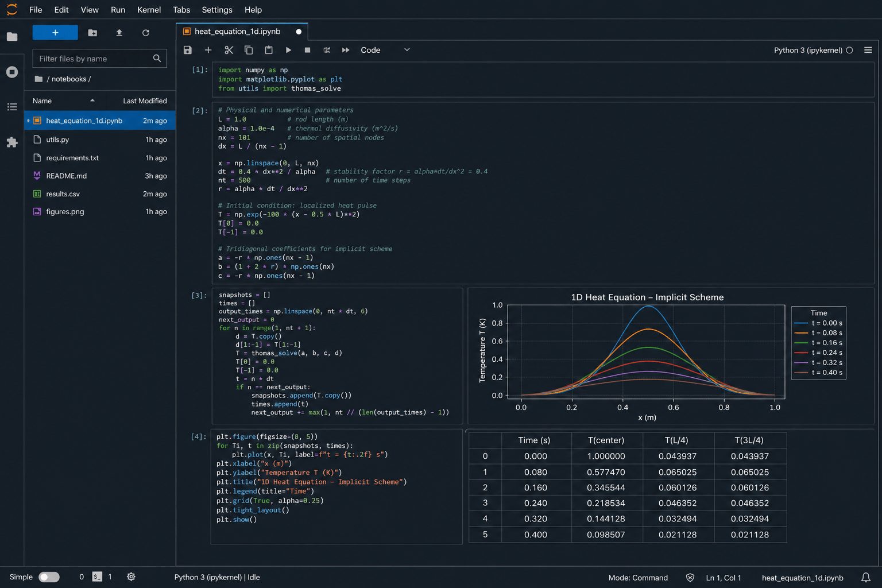Screen dimensions: 882x588
Task: Click the JupyterLab logo icon
Action: pos(12,10)
